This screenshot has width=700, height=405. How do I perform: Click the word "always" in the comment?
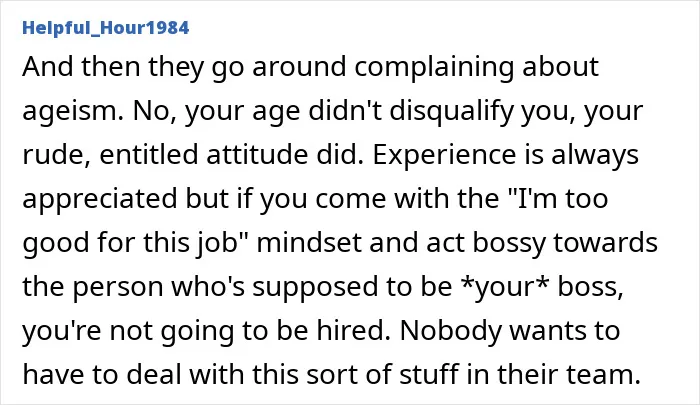(595, 156)
